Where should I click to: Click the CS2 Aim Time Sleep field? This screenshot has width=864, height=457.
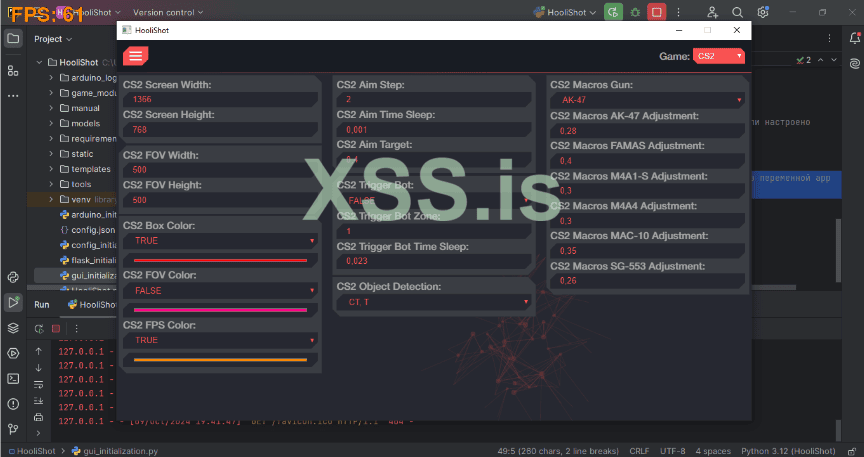(434, 130)
